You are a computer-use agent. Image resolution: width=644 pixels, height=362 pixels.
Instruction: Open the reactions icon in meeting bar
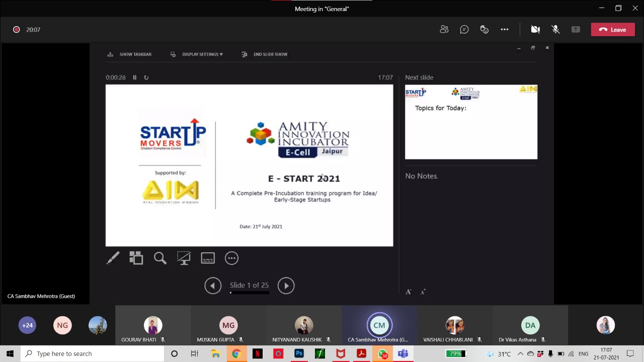click(485, 30)
